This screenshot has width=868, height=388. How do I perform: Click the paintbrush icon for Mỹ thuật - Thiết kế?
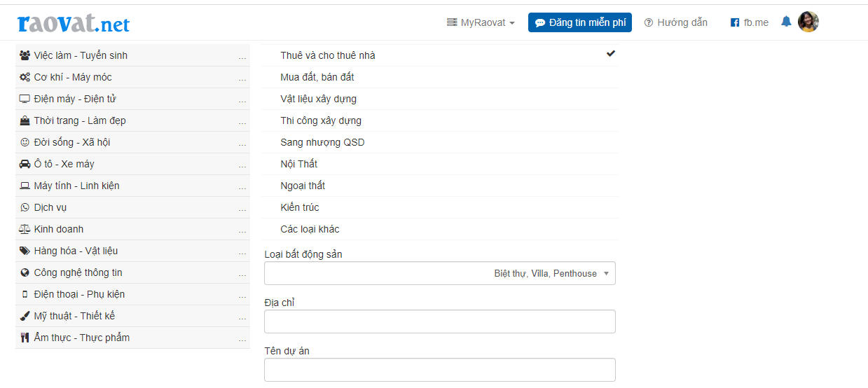[x=25, y=316]
